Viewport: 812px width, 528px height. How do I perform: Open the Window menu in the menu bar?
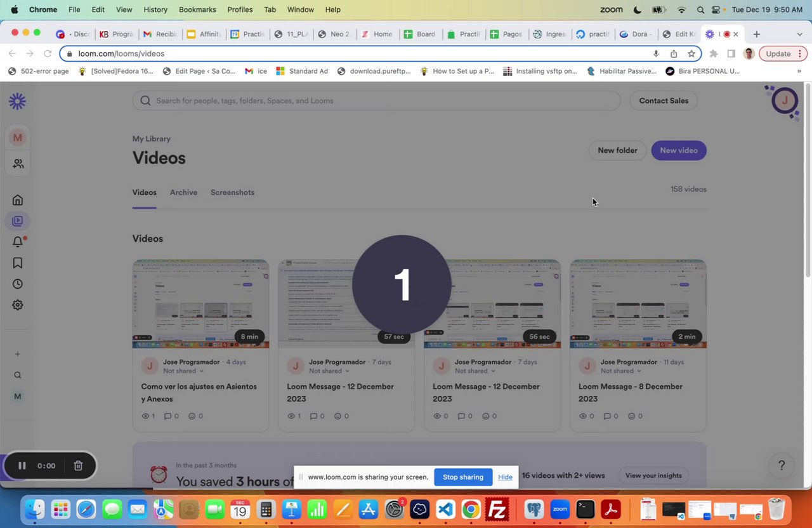tap(301, 10)
